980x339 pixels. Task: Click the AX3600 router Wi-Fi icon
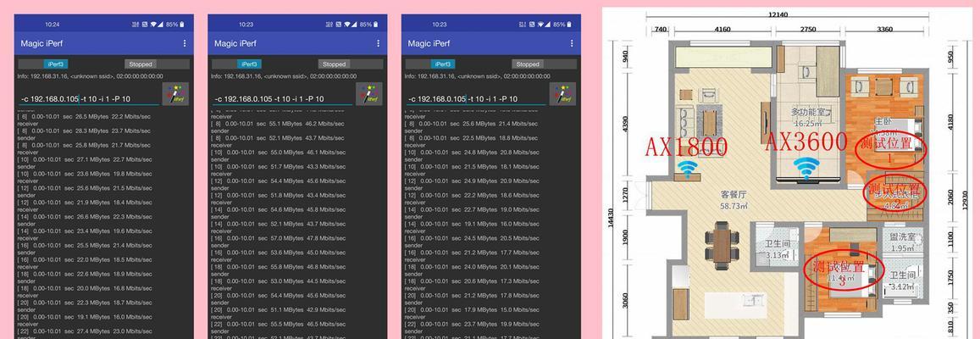pos(806,167)
